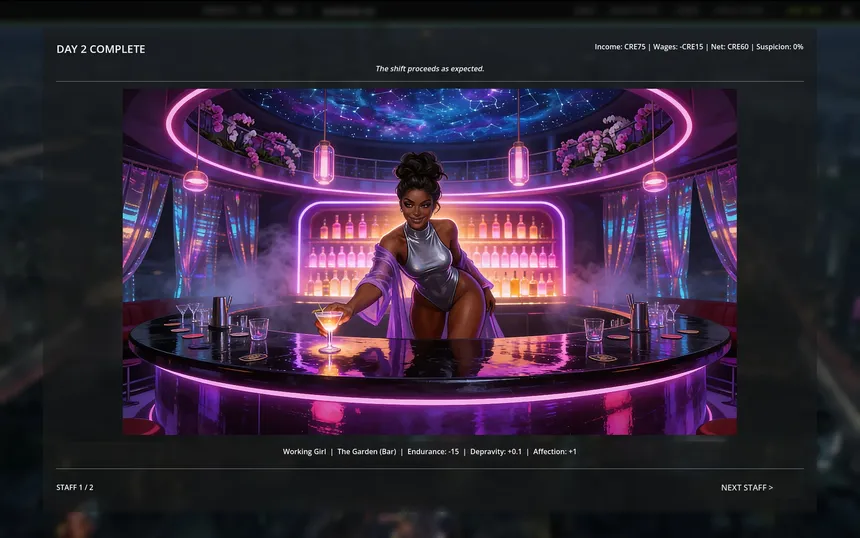
Task: Click the martini glass on the bar
Action: point(328,326)
